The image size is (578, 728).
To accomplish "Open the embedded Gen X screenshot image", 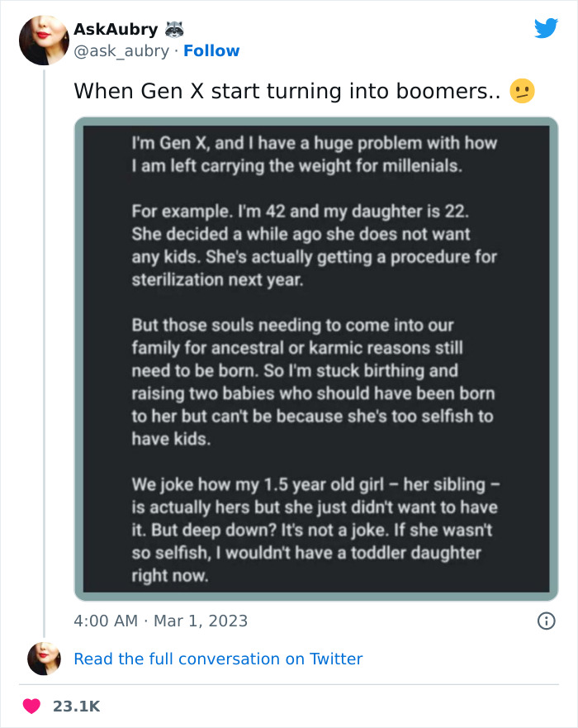I will coord(314,359).
